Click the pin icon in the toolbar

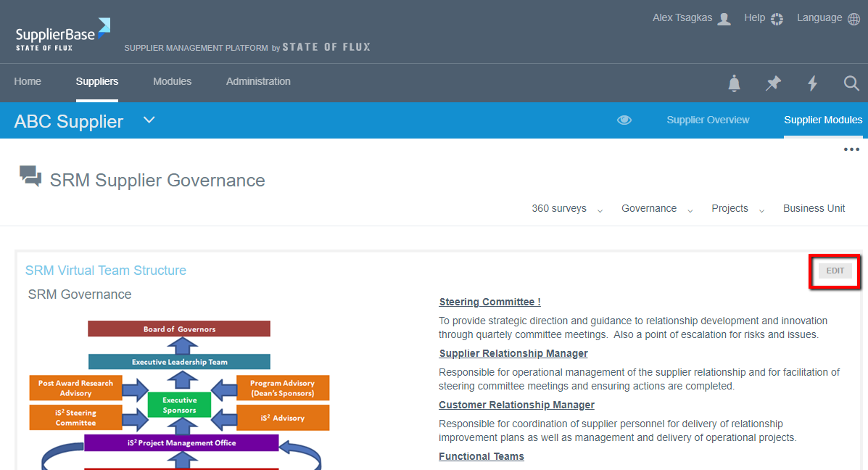coord(773,83)
